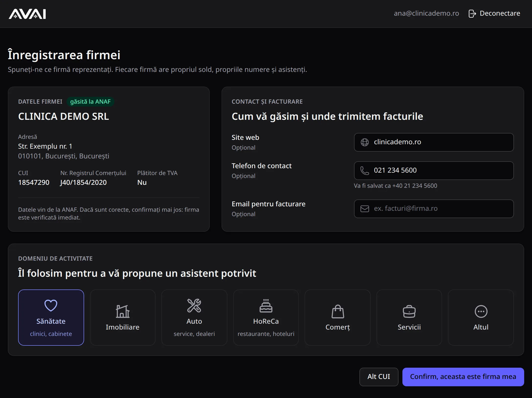
Task: Click the logout door icon
Action: tap(472, 14)
